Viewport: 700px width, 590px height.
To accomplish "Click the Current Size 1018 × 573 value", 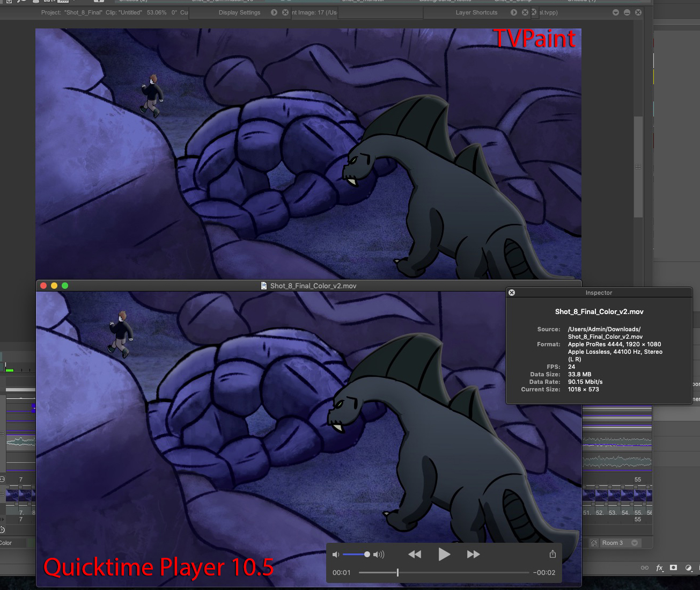I will coord(584,389).
